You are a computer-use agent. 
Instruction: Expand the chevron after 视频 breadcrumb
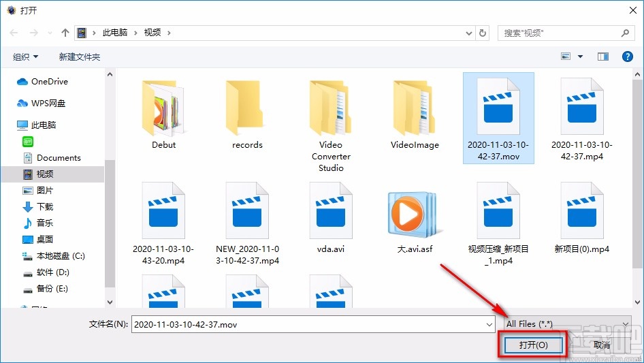coord(169,33)
